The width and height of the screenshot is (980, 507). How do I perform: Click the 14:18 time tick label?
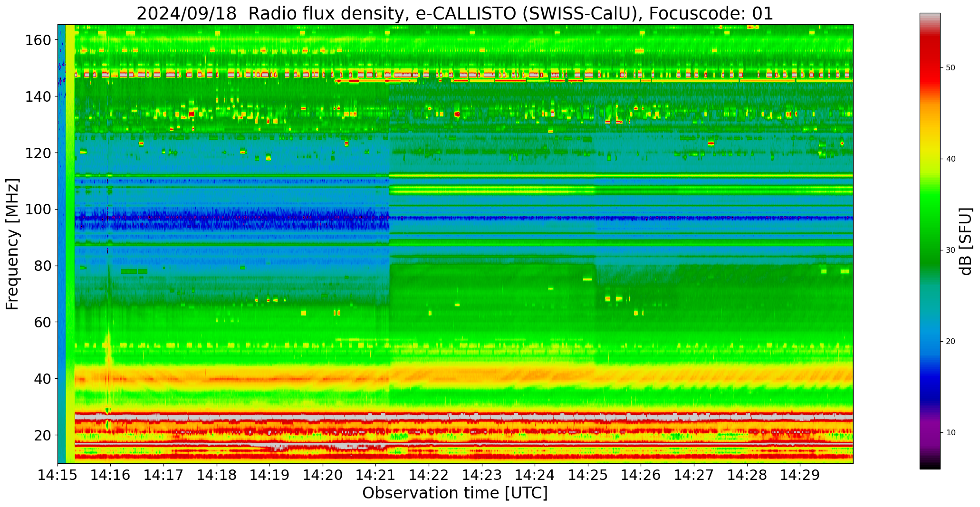coord(217,475)
